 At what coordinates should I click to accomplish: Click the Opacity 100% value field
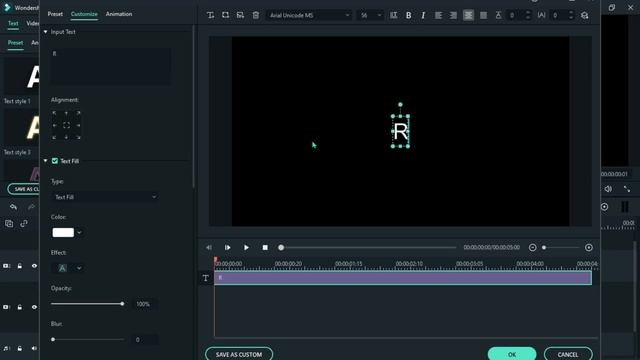(143, 304)
